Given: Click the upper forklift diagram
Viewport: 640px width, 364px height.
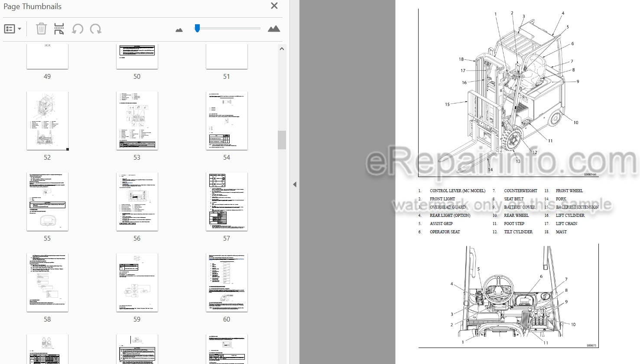Looking at the screenshot, I should coord(509,93).
